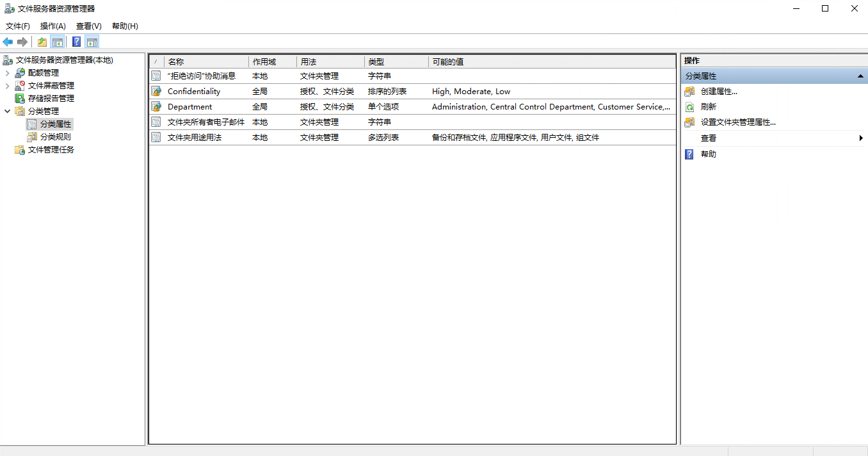Collapse the 分类管理 tree node
The height and width of the screenshot is (456, 868).
point(7,111)
